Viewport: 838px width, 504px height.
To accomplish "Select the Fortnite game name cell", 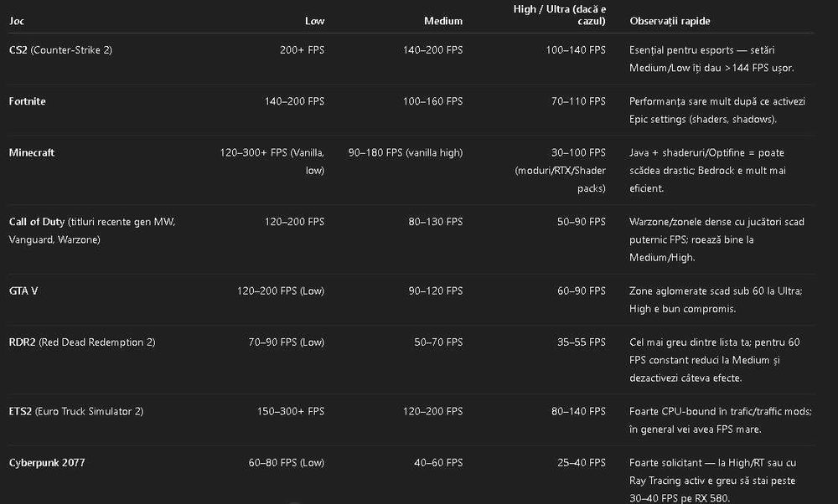I will [28, 101].
